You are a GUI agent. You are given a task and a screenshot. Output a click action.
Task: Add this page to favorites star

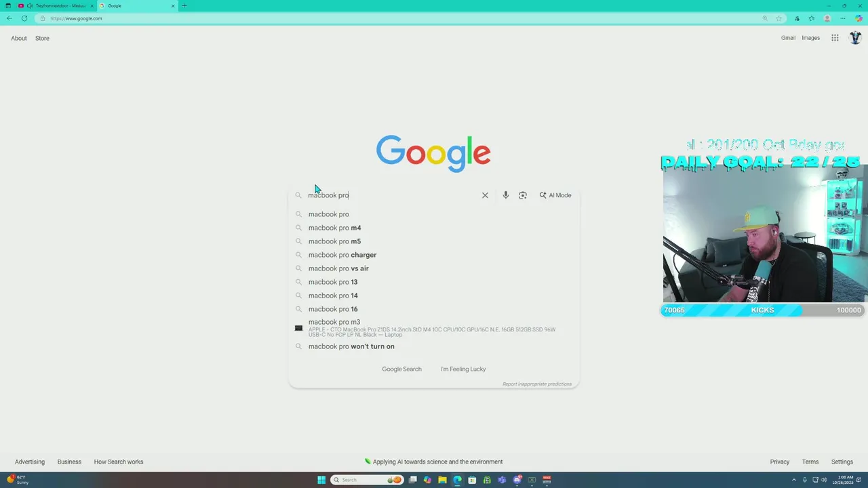click(779, 18)
